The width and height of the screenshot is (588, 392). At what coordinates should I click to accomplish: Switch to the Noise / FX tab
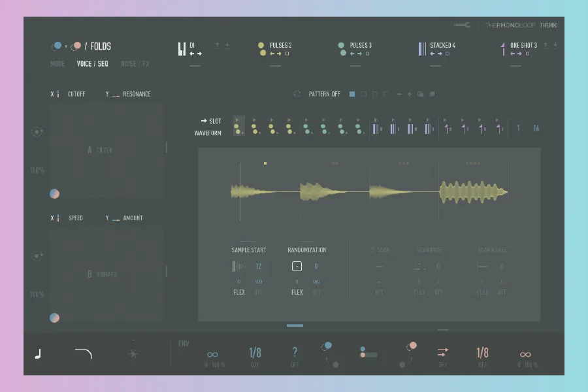point(135,64)
